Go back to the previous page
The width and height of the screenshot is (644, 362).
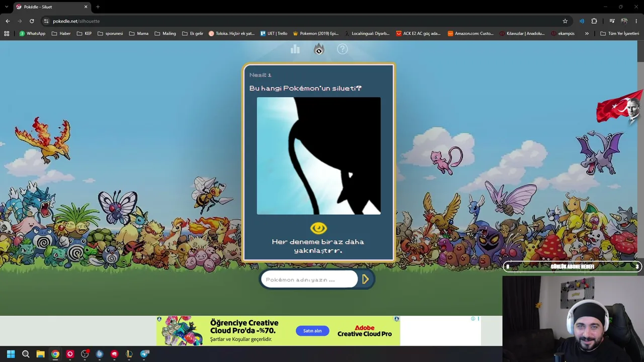pyautogui.click(x=8, y=21)
